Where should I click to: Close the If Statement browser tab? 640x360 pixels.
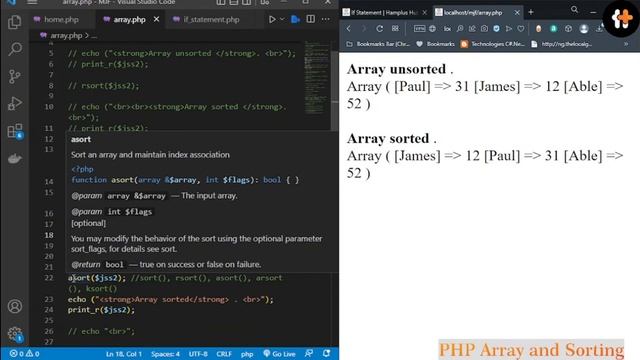(424, 13)
